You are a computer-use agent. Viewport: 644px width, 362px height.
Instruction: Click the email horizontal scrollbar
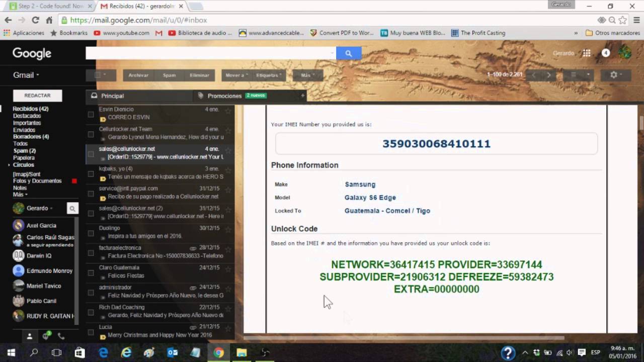(404, 338)
